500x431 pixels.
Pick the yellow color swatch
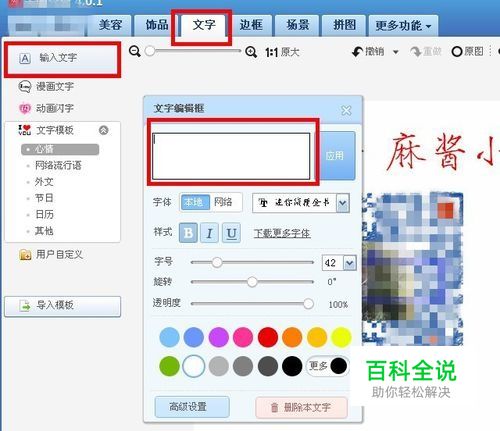tap(341, 337)
